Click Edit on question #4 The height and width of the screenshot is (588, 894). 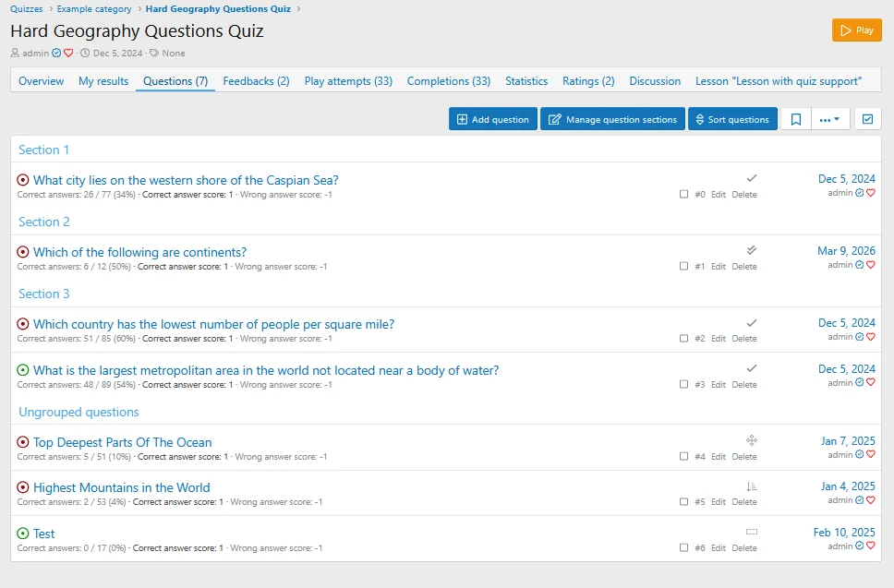(x=719, y=456)
